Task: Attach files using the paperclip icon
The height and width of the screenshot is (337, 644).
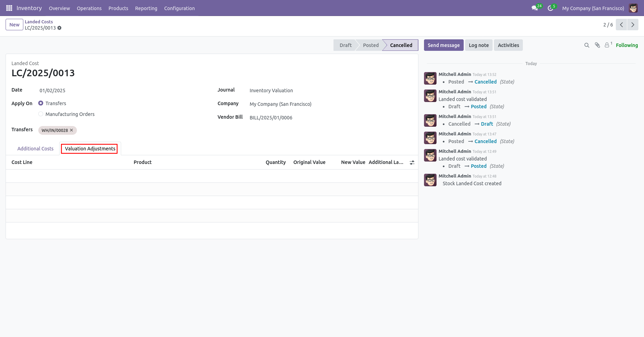Action: pos(597,45)
